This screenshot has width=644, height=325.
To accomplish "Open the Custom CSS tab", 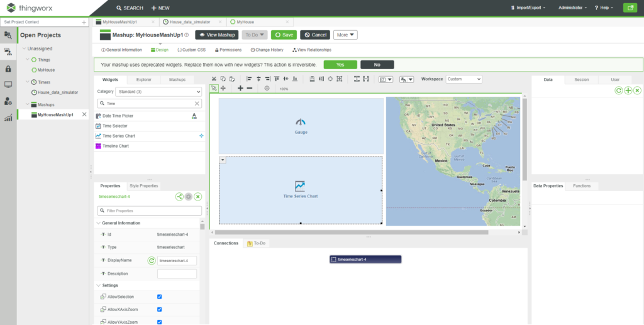I will tap(191, 50).
